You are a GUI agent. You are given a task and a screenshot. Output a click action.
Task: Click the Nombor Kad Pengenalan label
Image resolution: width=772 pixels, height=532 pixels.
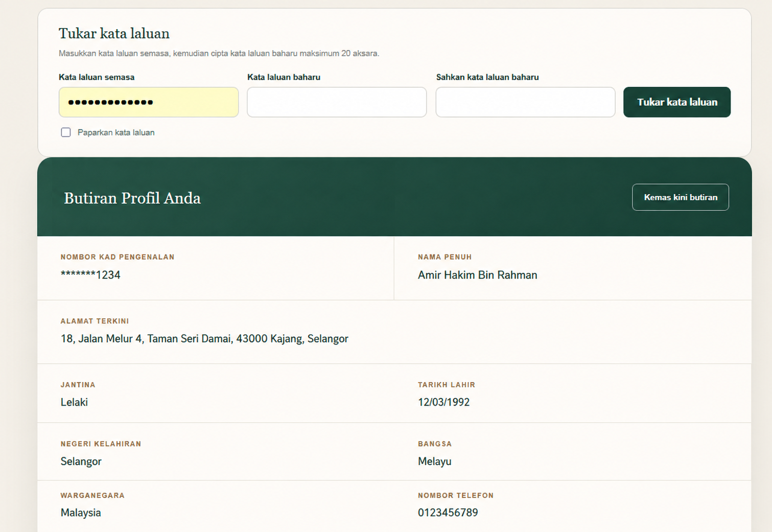coord(118,257)
